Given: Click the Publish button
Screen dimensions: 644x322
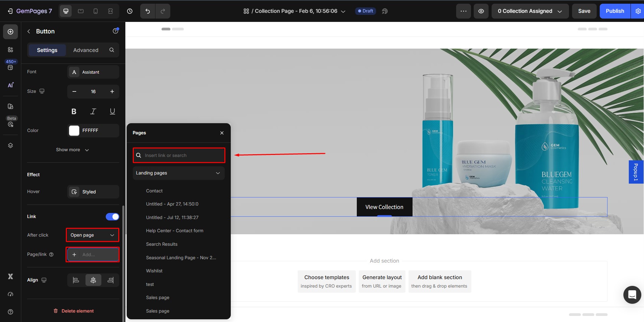Looking at the screenshot, I should pyautogui.click(x=615, y=11).
